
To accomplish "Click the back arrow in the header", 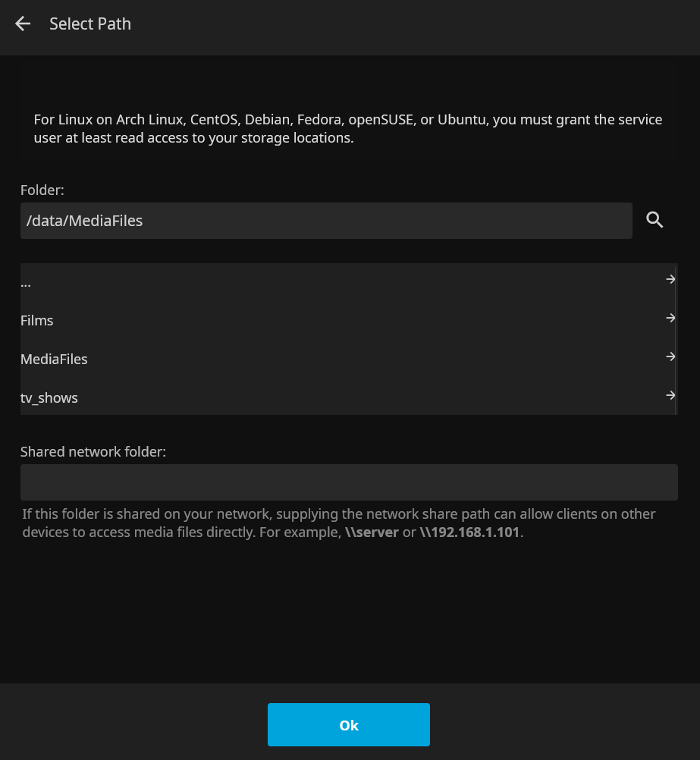I will coord(23,24).
